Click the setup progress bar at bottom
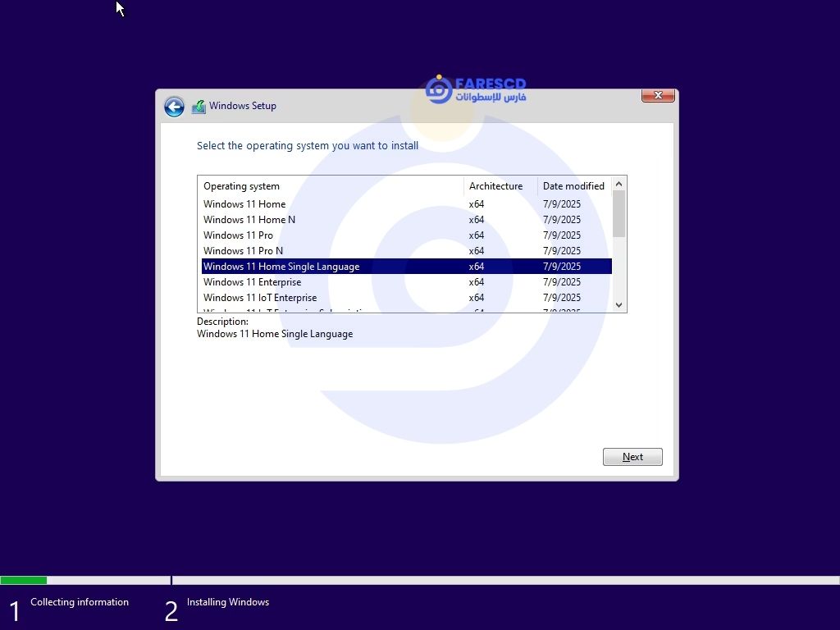Viewport: 840px width, 630px height. tap(420, 580)
